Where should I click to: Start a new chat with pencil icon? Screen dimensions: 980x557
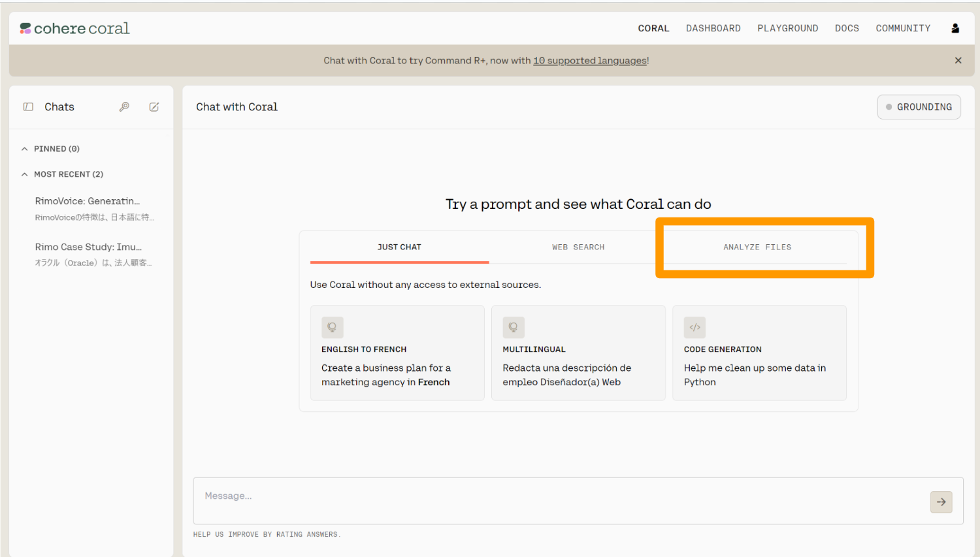click(154, 107)
